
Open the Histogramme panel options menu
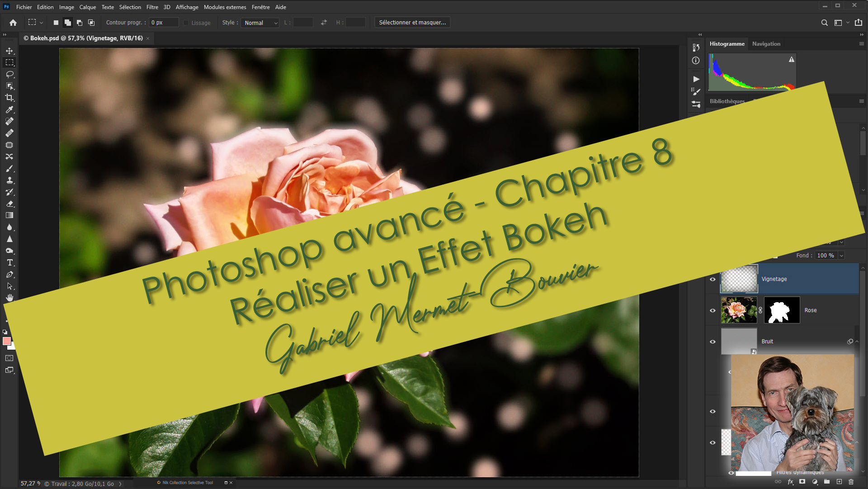tap(861, 44)
